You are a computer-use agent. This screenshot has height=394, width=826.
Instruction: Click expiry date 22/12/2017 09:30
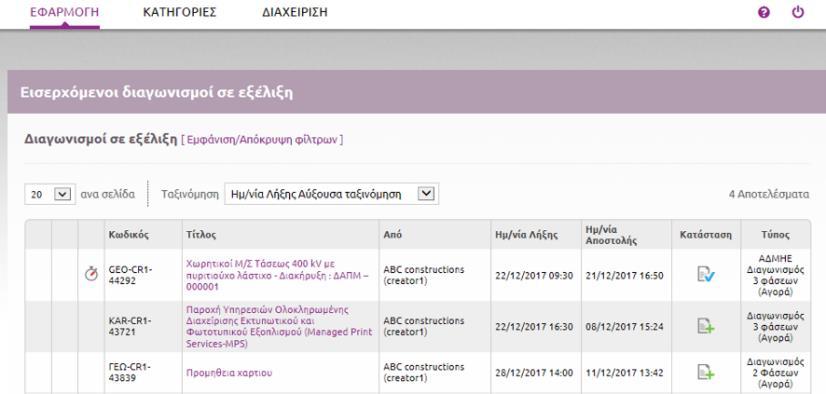[534, 275]
